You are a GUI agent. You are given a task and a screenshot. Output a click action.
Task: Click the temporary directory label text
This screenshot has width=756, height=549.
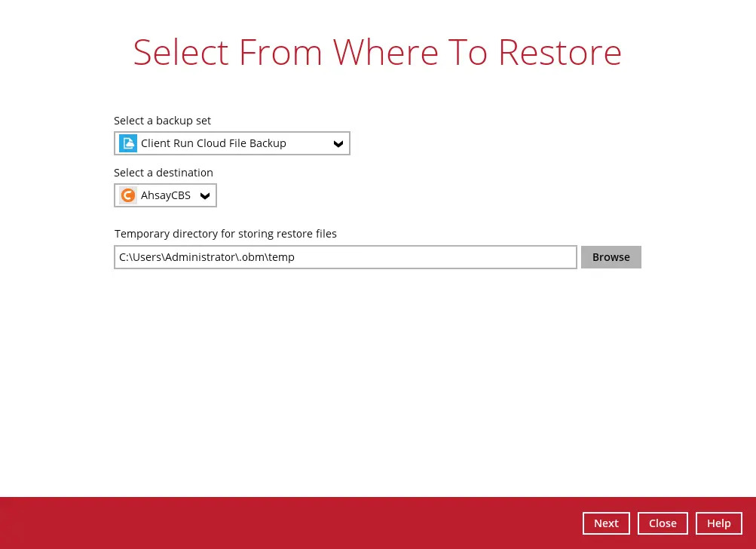click(225, 234)
